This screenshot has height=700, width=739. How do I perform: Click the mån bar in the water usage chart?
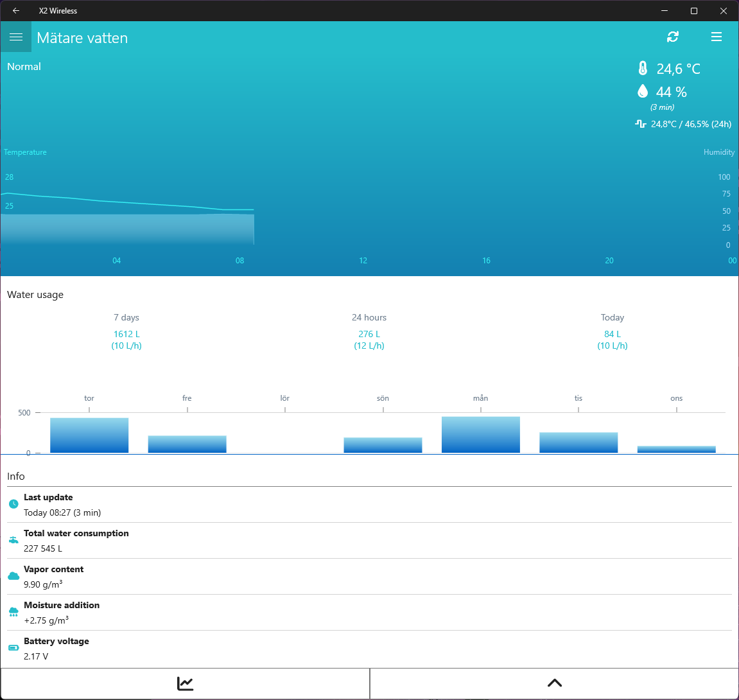481,435
